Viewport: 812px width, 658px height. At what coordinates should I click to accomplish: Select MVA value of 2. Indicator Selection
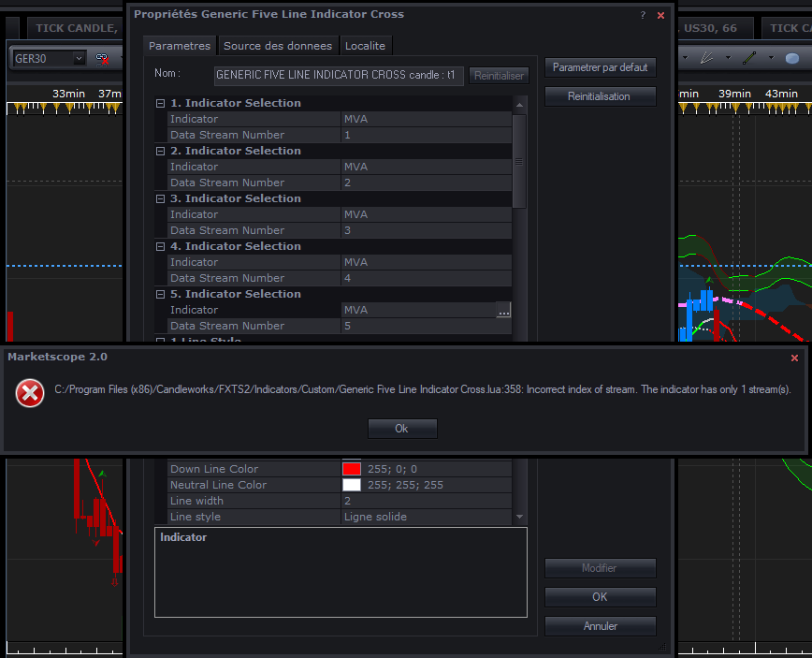click(426, 167)
